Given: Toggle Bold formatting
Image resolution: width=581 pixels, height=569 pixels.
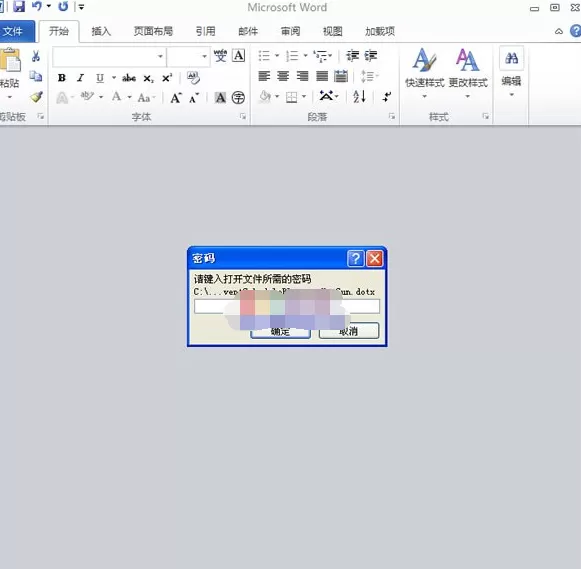Looking at the screenshot, I should (62, 78).
